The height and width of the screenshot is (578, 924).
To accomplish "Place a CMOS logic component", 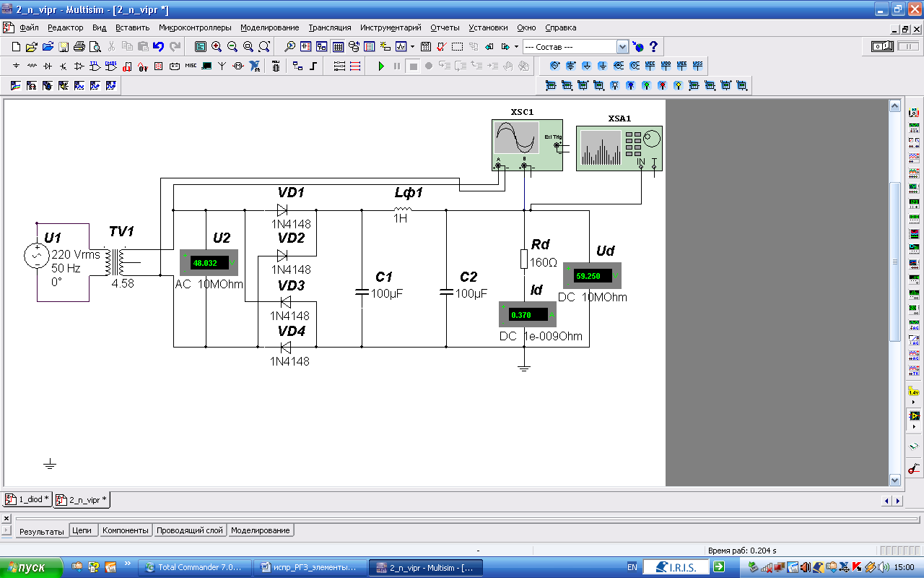I will click(111, 66).
